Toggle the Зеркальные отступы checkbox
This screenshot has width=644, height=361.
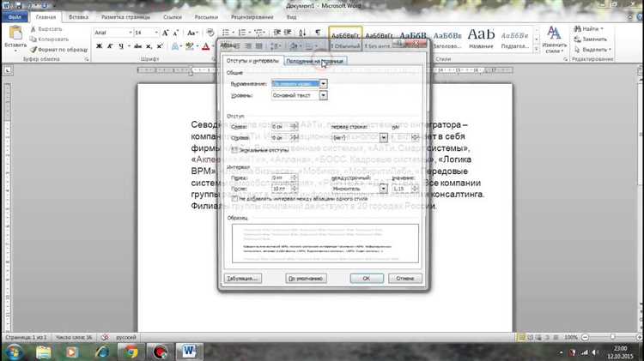coord(235,150)
